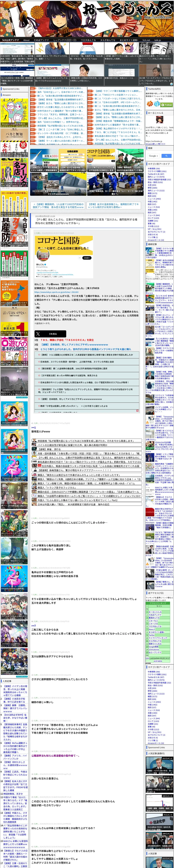Click the フォロー button in the embedded tweet
The height and width of the screenshot is (868, 174).
[87, 258]
